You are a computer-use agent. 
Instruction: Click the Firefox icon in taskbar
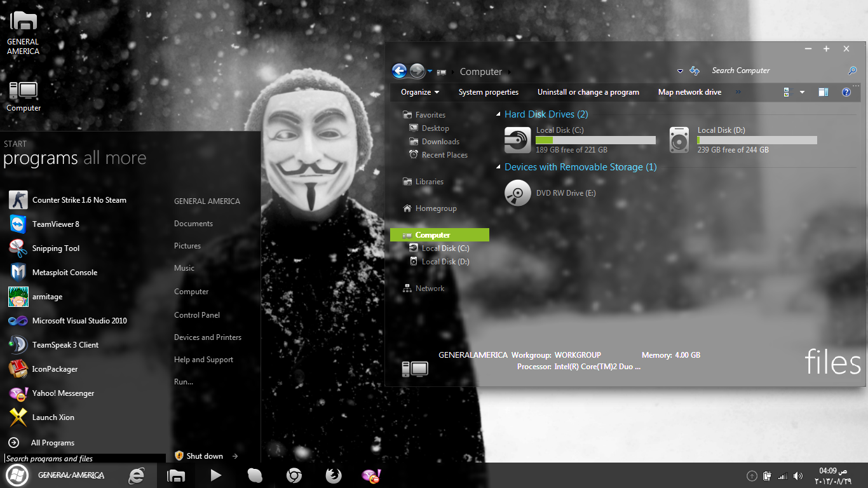click(x=334, y=475)
